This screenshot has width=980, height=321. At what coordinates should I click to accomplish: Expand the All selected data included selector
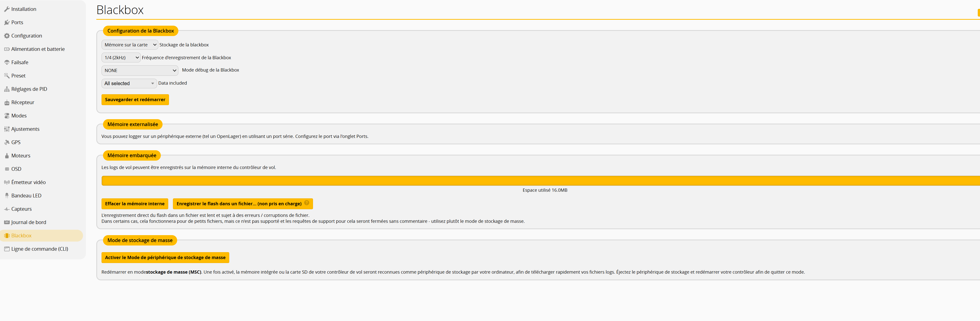click(129, 84)
